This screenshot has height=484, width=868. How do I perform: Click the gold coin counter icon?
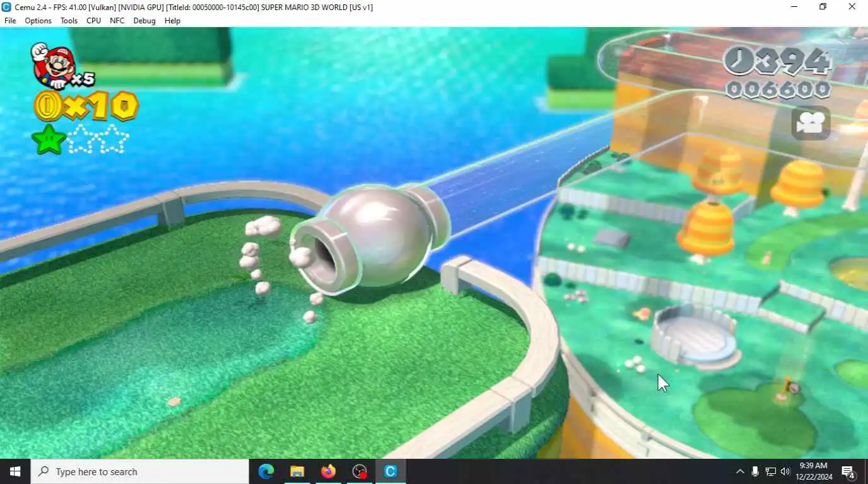[47, 106]
